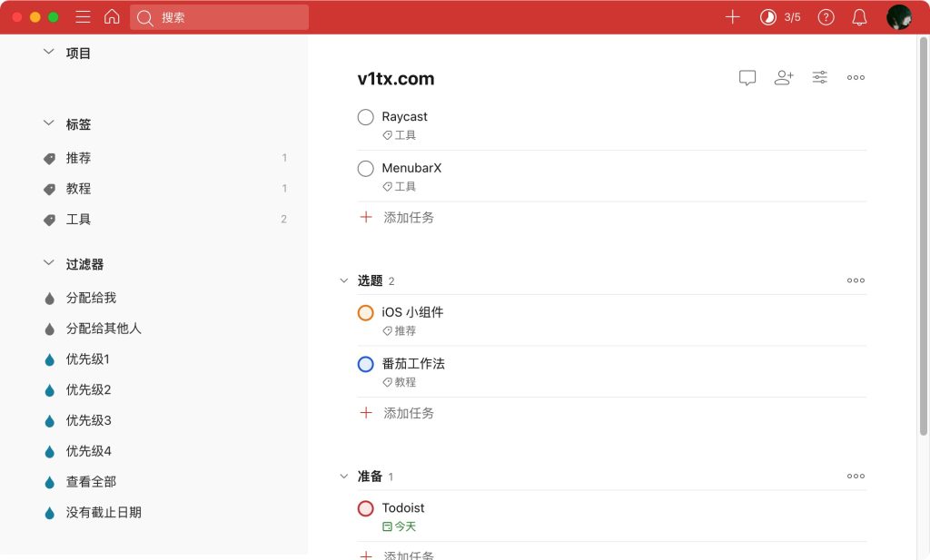Open the Raycast task title
The height and width of the screenshot is (560, 930).
point(404,117)
